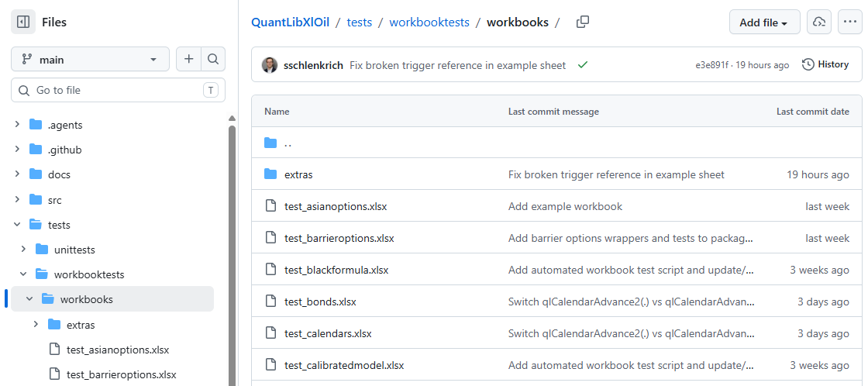Screen dimensions: 868x386
Task: Select workbooktests folder in tree
Action: click(x=89, y=274)
